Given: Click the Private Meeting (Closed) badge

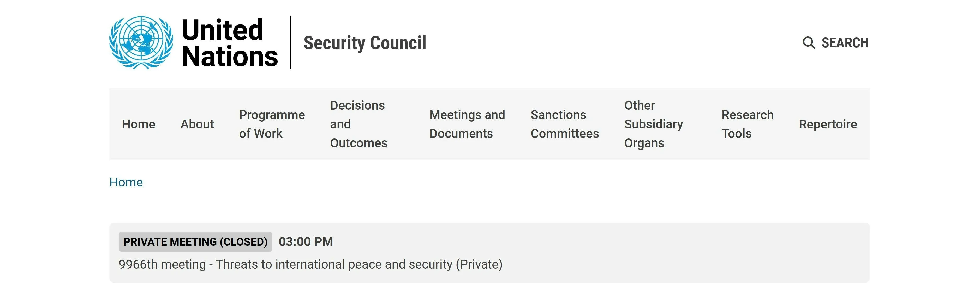Looking at the screenshot, I should click(195, 242).
